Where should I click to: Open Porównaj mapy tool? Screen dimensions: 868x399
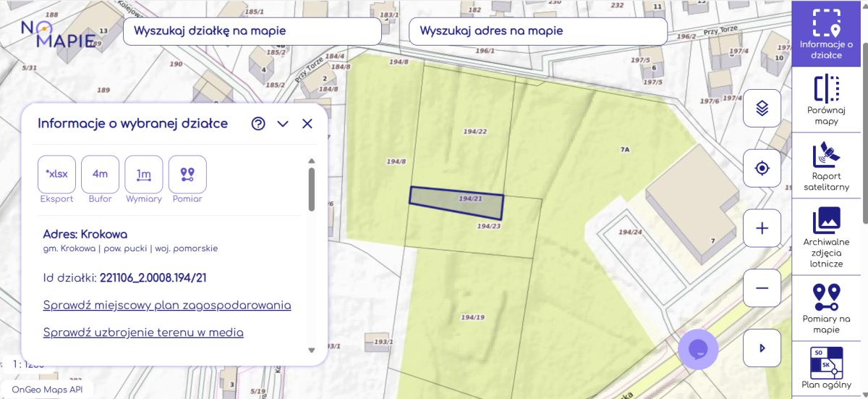pyautogui.click(x=825, y=99)
